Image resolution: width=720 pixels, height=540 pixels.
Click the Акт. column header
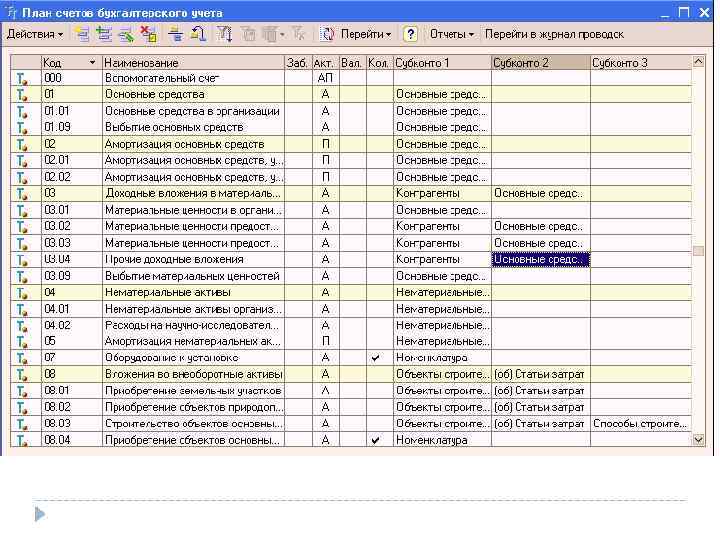(326, 62)
